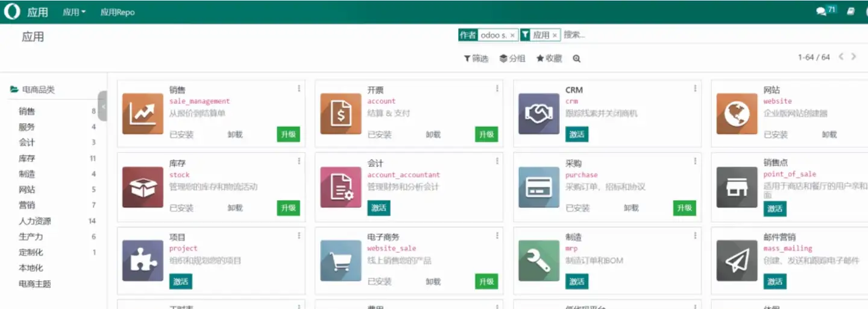Click 卸载 on the 采购 card
868x309 pixels.
(631, 208)
